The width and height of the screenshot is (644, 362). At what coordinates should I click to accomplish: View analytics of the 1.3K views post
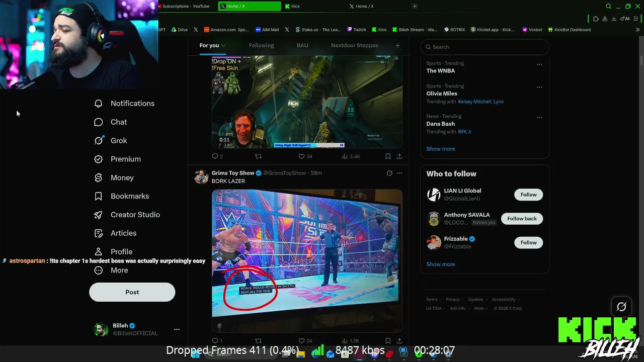351,341
